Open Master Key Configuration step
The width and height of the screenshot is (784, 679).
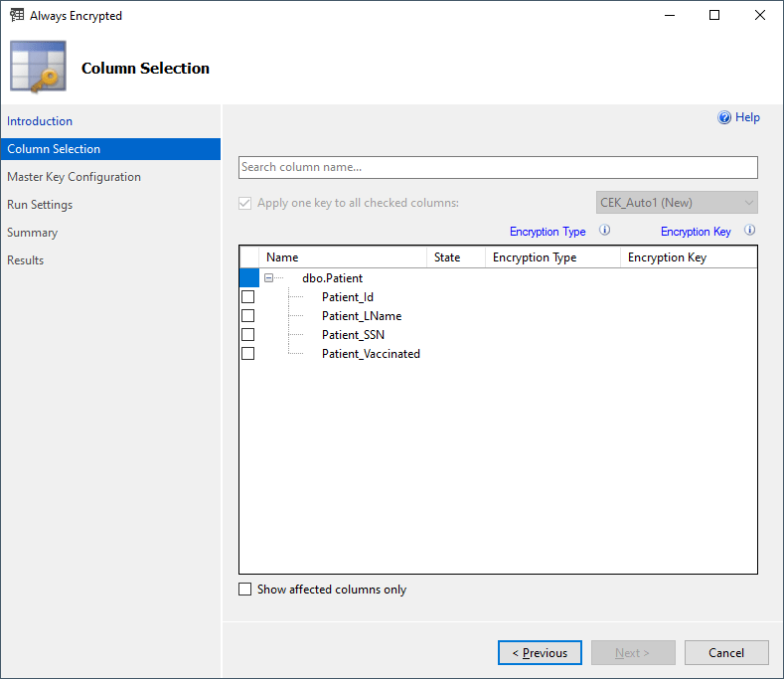point(74,177)
